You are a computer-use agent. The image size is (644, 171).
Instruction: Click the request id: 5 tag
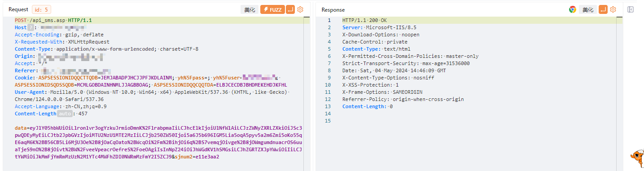41,9
